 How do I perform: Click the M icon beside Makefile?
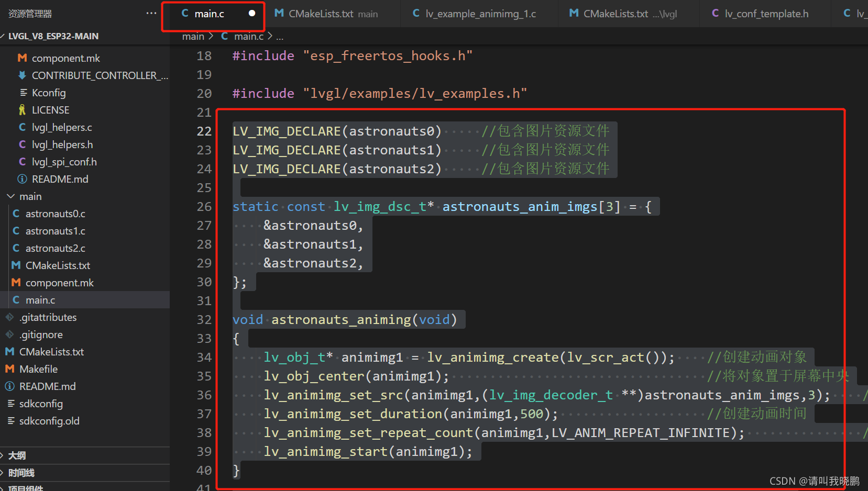tap(10, 369)
